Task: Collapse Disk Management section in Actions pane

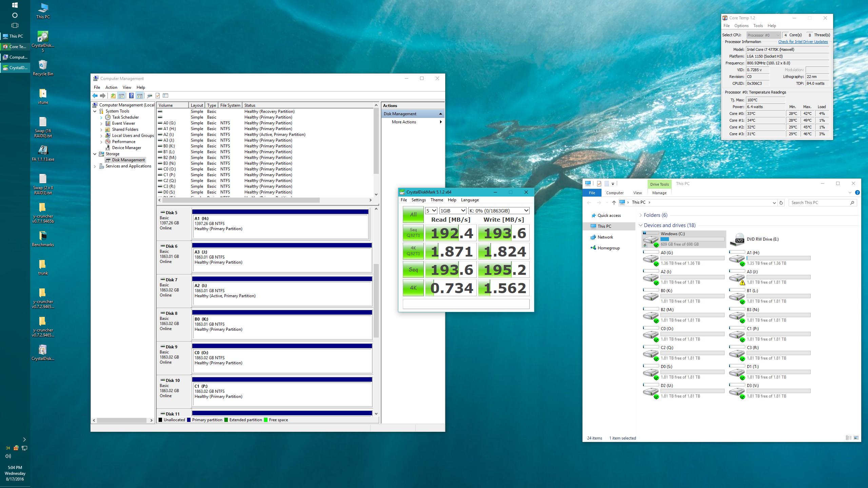Action: pos(440,114)
